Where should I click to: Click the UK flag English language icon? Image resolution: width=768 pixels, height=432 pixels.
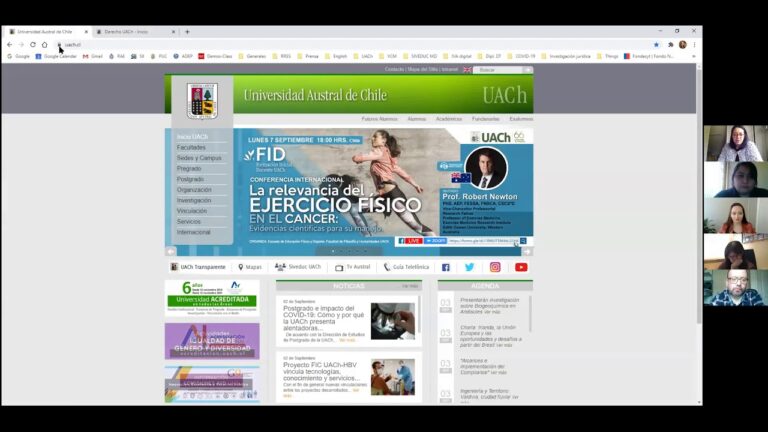[x=467, y=70]
